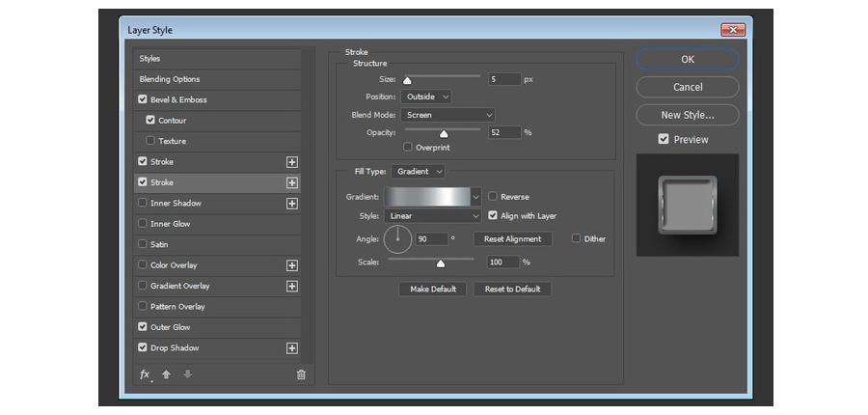Click the move effect down arrow

click(187, 374)
